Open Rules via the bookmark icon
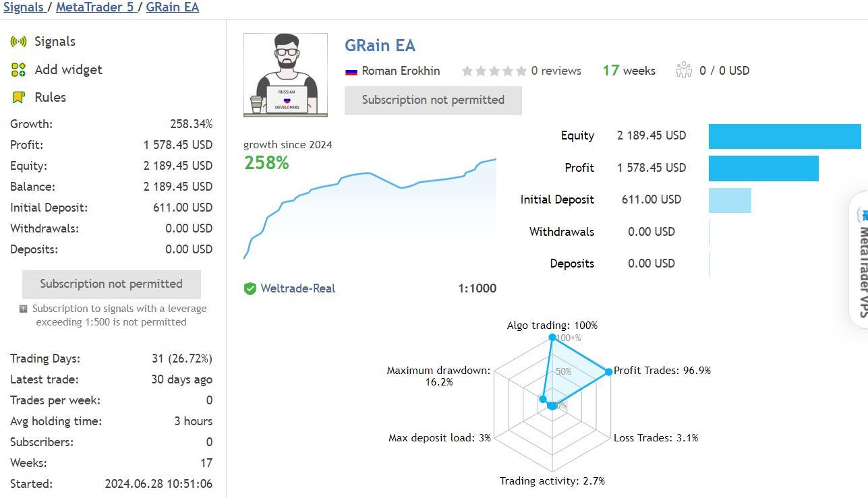868x498 pixels. [x=19, y=97]
